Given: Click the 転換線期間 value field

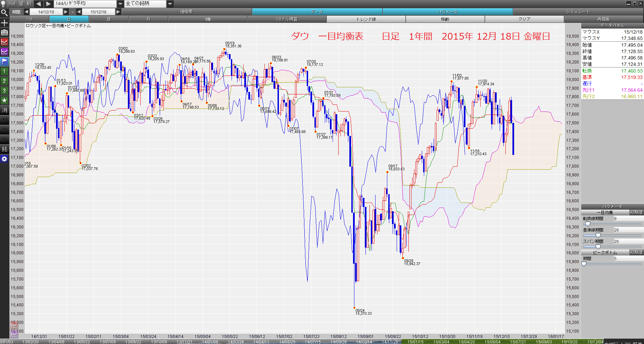Looking at the screenshot, I should [628, 219].
